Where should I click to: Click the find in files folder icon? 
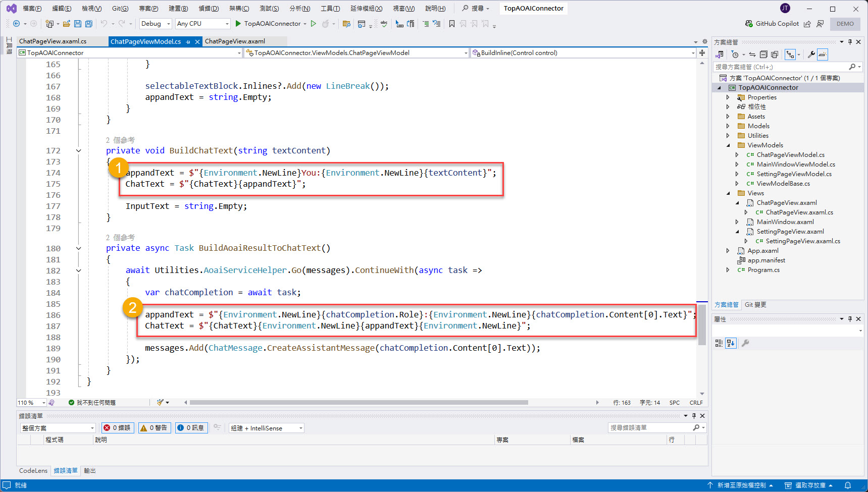pyautogui.click(x=346, y=24)
